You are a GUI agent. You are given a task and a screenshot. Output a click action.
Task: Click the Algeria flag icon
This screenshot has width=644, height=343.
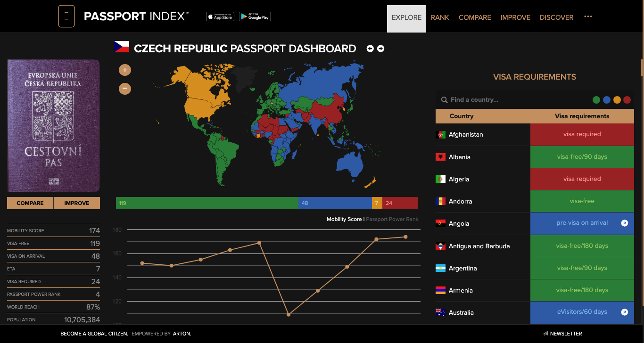pyautogui.click(x=441, y=179)
